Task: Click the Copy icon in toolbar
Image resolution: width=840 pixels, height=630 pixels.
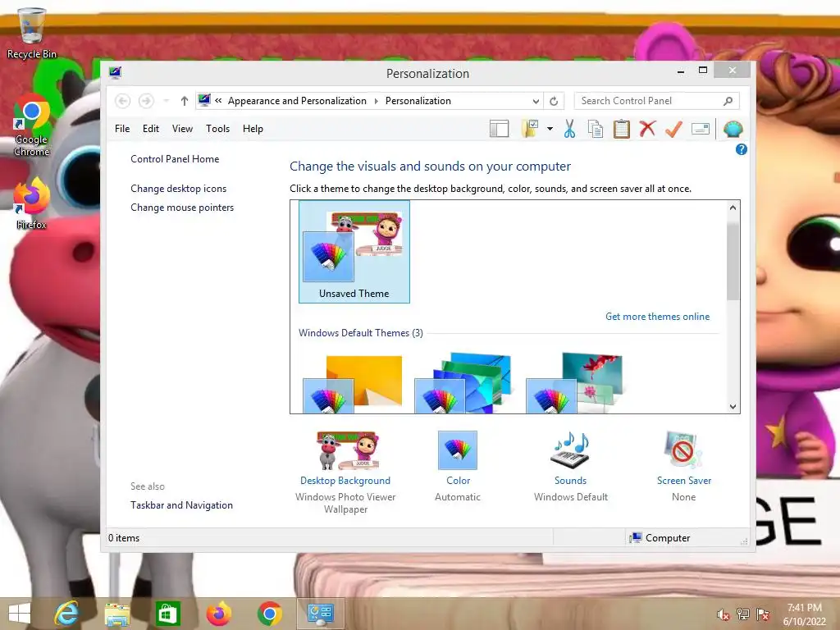Action: (x=596, y=129)
